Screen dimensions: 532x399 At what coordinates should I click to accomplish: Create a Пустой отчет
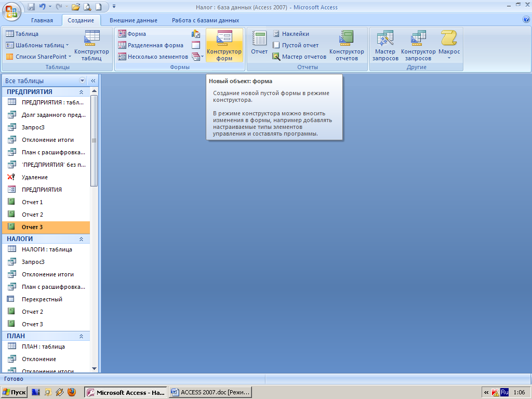[x=296, y=45]
